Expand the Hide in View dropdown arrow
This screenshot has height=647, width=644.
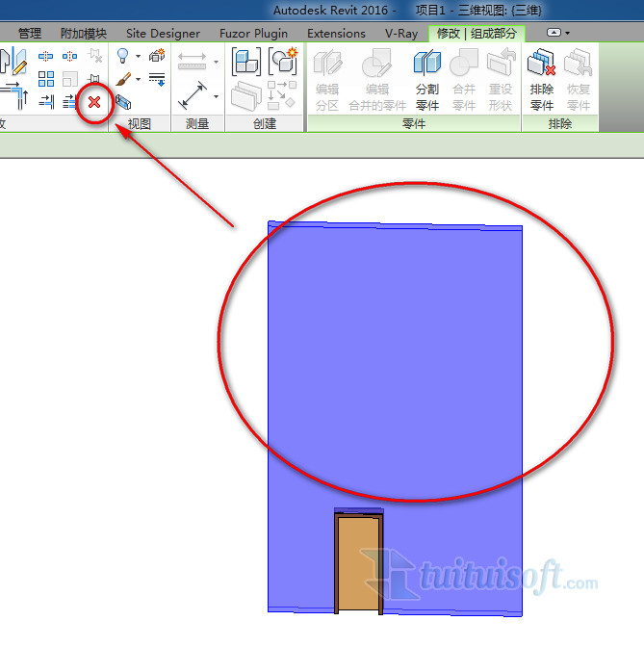coord(139,56)
